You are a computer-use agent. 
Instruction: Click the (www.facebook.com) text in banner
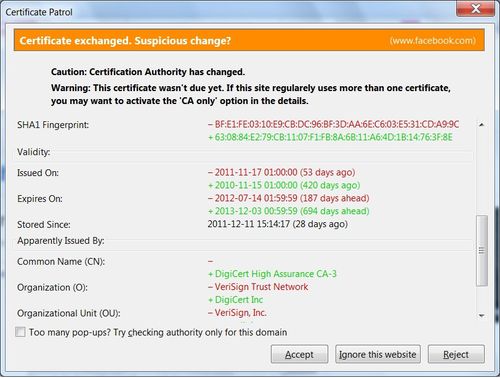pyautogui.click(x=433, y=41)
